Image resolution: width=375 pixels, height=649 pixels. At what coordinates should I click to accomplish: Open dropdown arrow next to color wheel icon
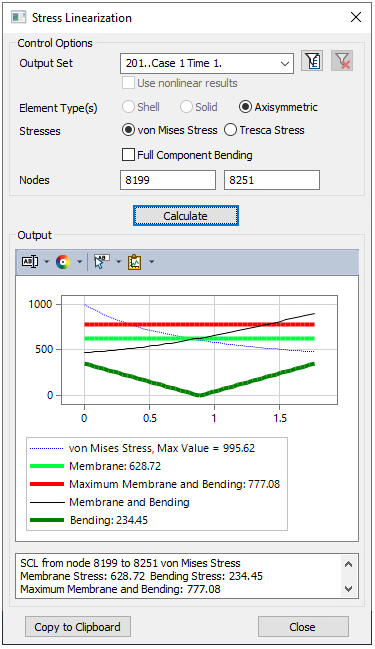(79, 262)
